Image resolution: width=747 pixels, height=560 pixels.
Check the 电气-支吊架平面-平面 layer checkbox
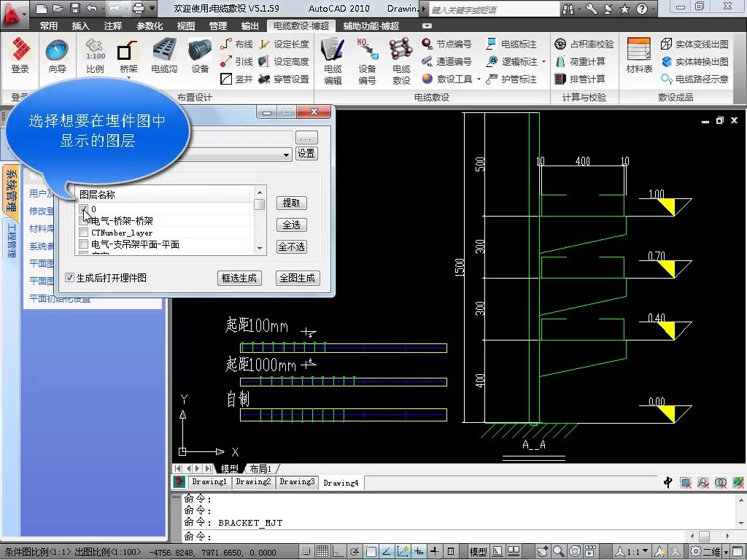pyautogui.click(x=84, y=244)
